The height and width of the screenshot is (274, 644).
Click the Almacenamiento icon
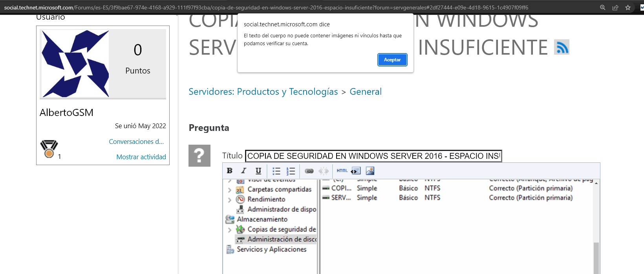click(230, 219)
